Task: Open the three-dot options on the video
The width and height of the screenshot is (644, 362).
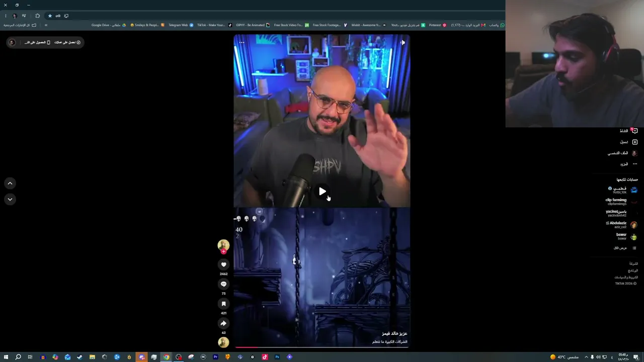Action: [x=242, y=43]
